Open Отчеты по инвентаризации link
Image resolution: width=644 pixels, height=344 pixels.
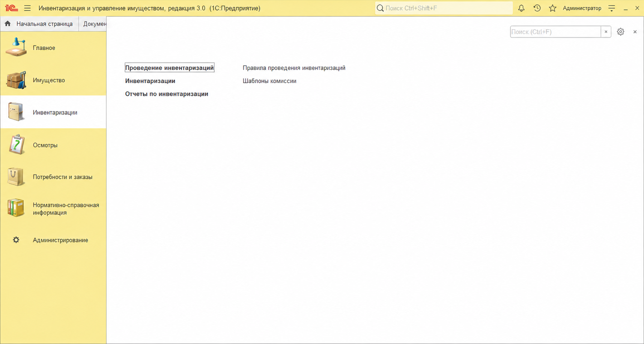[167, 94]
